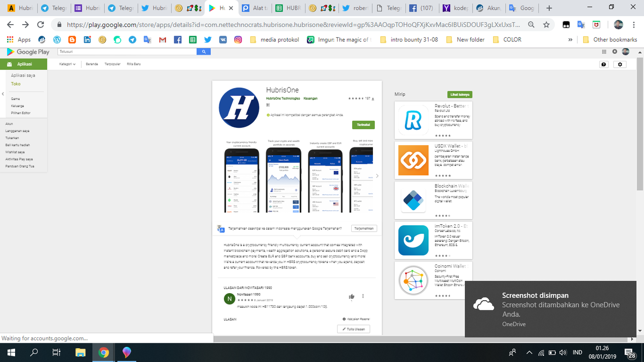Open the Google Sheets bookmark icon

193,40
